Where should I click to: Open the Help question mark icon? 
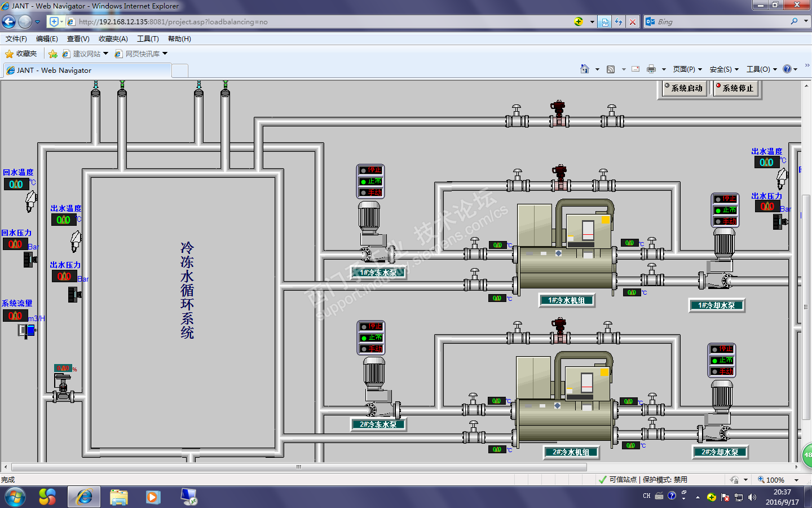click(x=787, y=69)
